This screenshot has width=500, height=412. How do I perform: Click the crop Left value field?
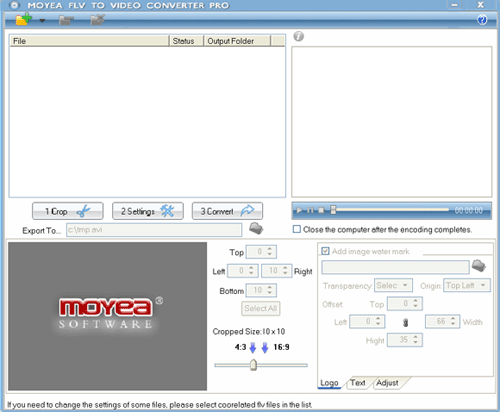click(242, 271)
